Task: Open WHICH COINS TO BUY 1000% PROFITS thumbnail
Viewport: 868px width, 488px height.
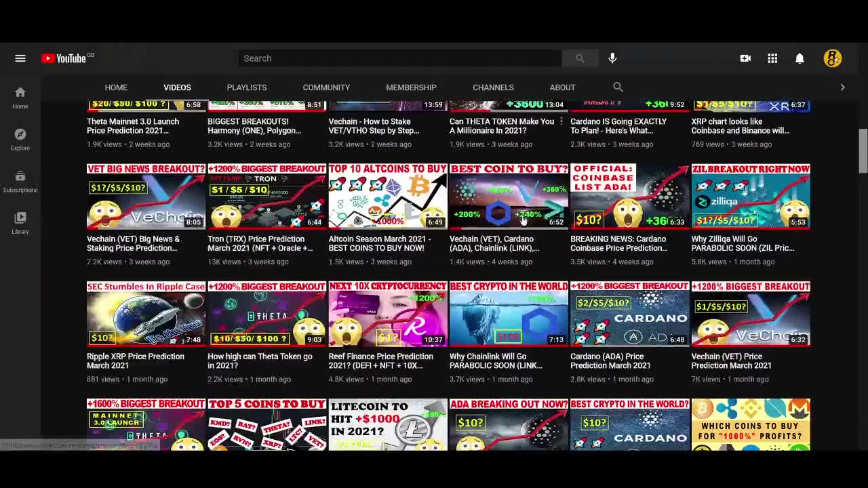Action: point(750,424)
